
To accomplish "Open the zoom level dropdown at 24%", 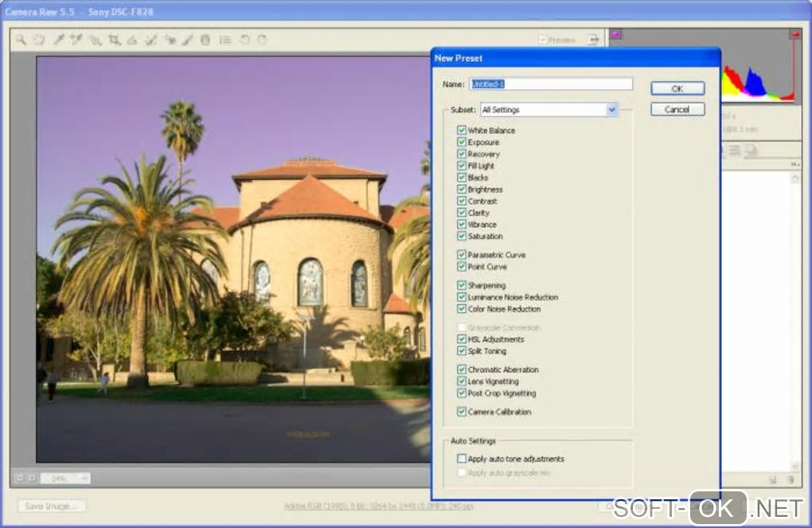I will 65,478.
